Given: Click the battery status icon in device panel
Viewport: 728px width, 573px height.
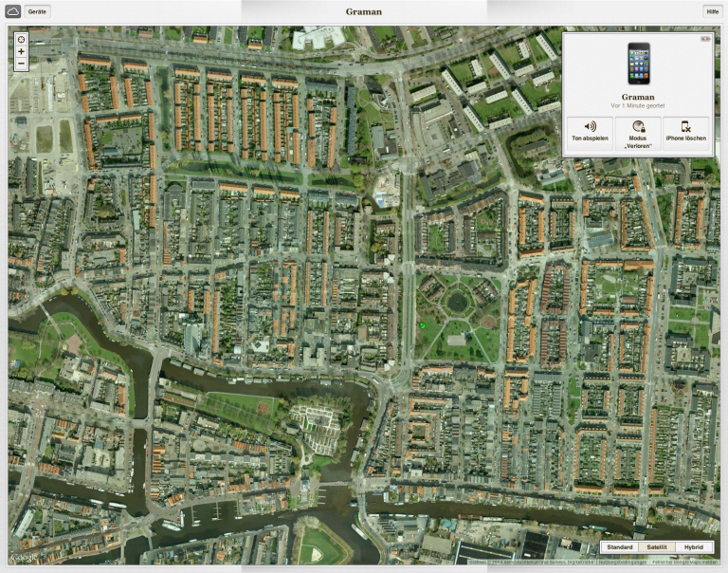Looking at the screenshot, I should (705, 40).
